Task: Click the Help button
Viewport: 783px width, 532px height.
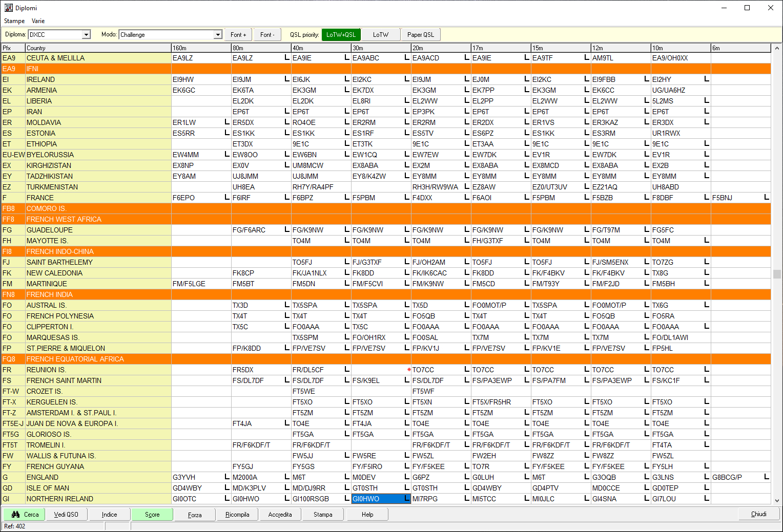Action: (367, 515)
